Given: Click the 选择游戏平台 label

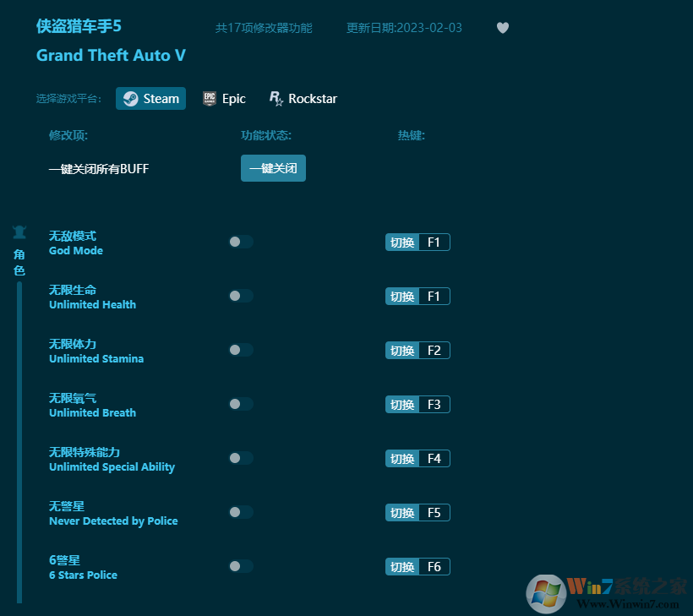Looking at the screenshot, I should click(68, 99).
